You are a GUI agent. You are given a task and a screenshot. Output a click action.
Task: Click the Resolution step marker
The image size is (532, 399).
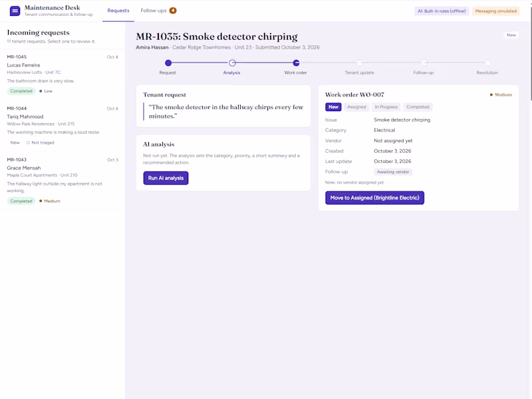(487, 63)
